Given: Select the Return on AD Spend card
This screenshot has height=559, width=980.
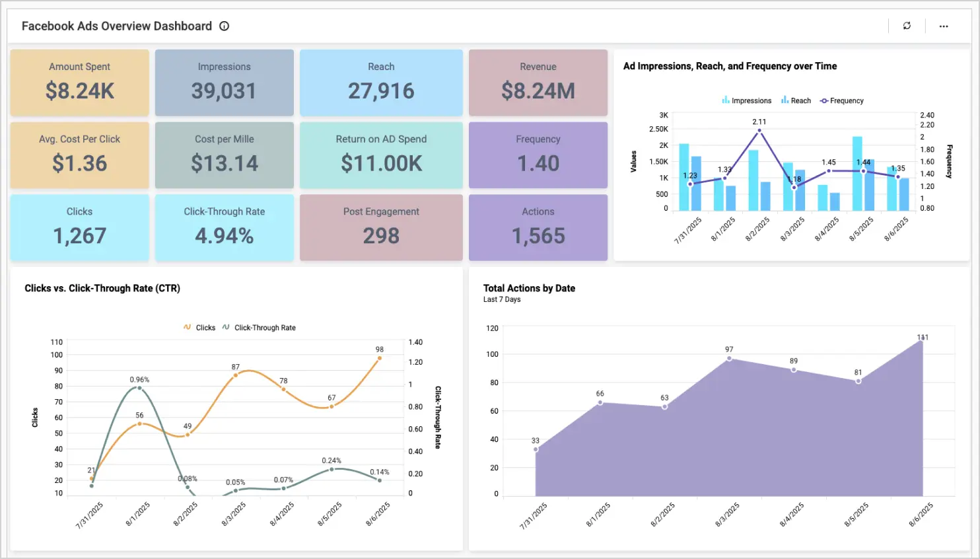Looking at the screenshot, I should pyautogui.click(x=381, y=155).
